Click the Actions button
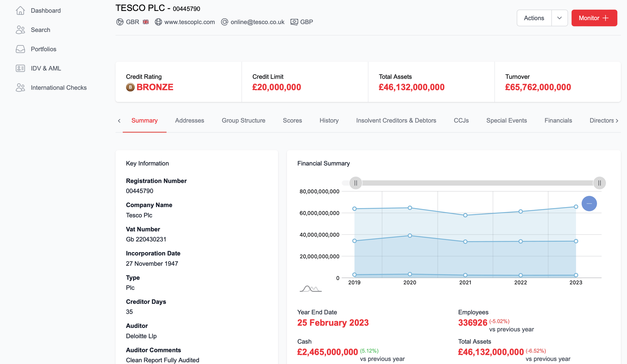 tap(534, 18)
